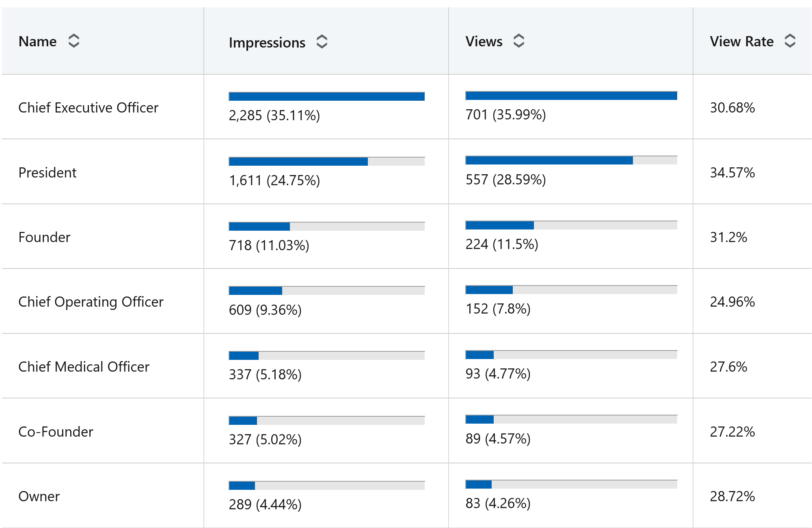Select the Chief Executive Officer row name

point(88,108)
